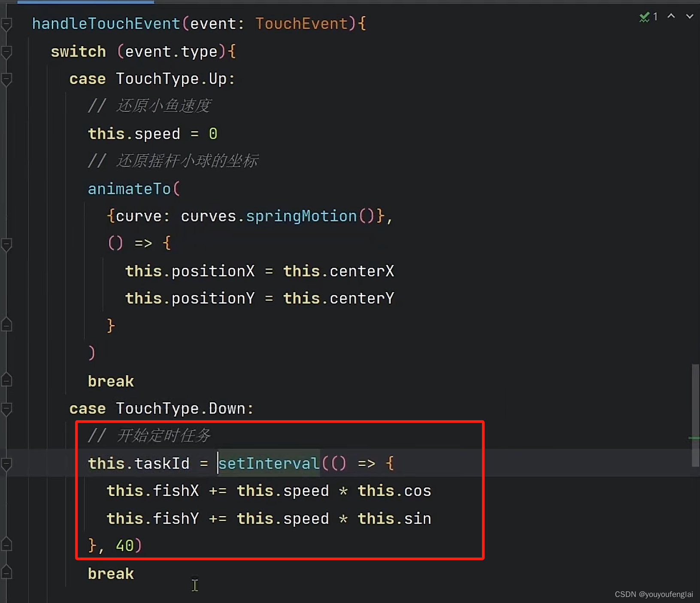This screenshot has height=603, width=700.
Task: Click the 0 literal assigned to this.speed
Action: [x=213, y=134]
